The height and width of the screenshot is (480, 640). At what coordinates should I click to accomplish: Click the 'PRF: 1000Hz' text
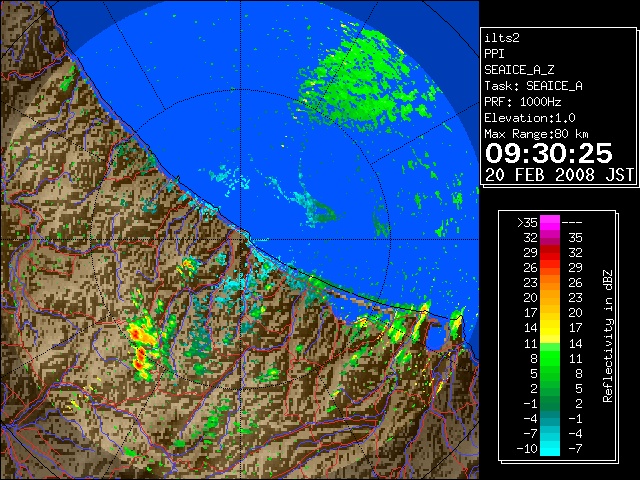point(523,102)
